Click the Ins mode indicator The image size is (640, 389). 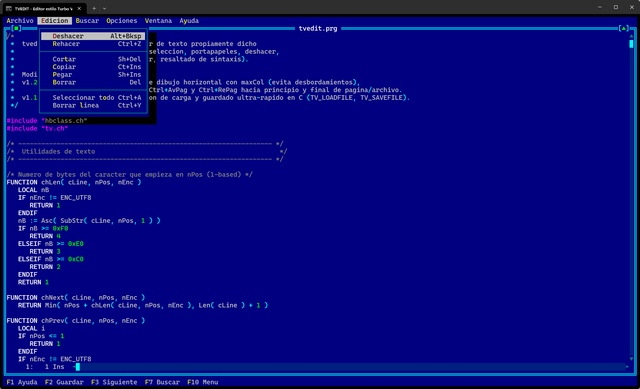click(58, 367)
